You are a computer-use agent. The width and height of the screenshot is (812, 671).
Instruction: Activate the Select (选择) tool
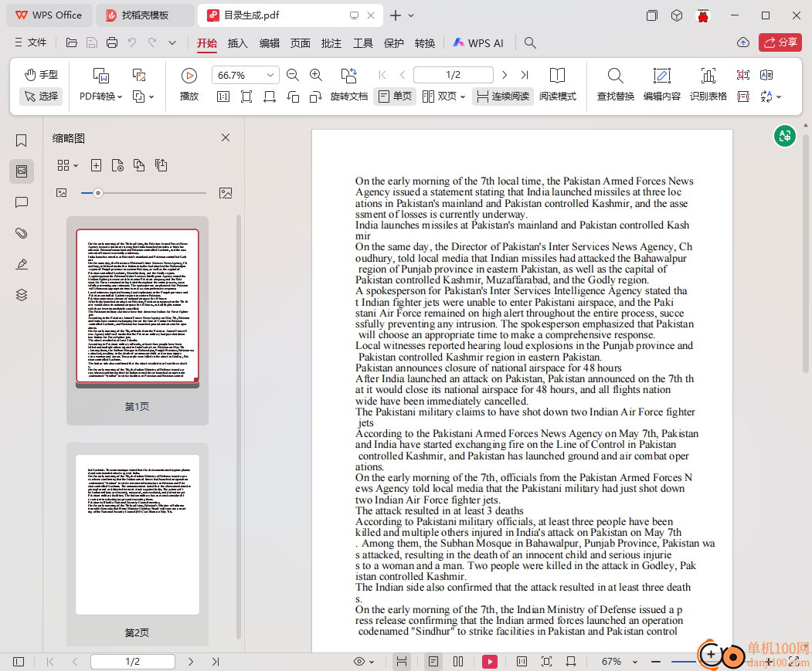(x=41, y=97)
